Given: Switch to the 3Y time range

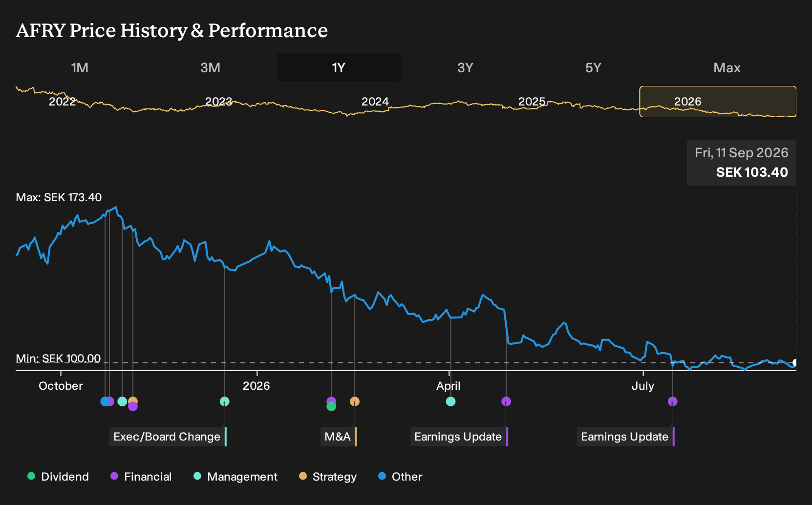Looking at the screenshot, I should [465, 67].
